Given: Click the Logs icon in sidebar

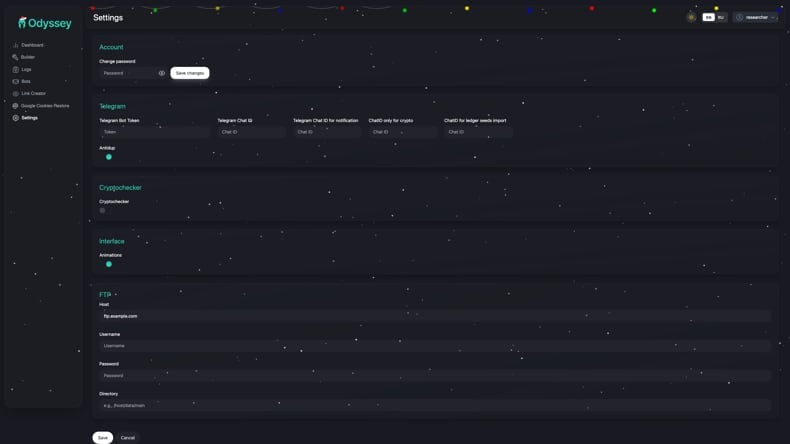Looking at the screenshot, I should tap(16, 69).
